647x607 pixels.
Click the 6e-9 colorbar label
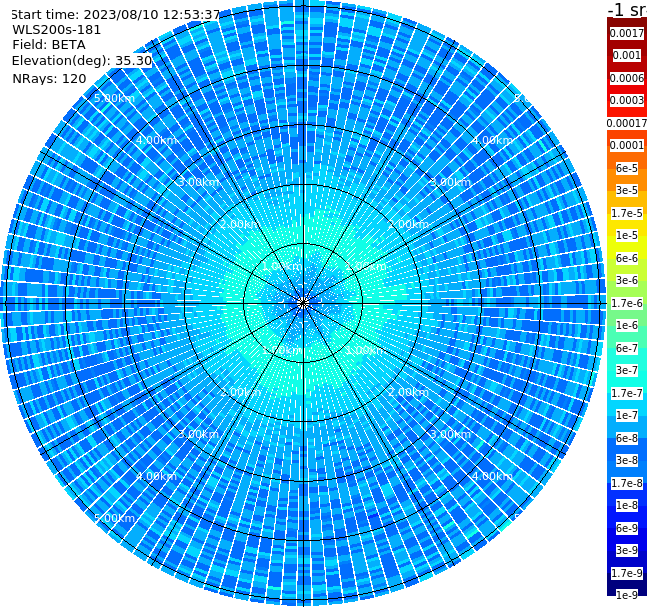point(627,528)
